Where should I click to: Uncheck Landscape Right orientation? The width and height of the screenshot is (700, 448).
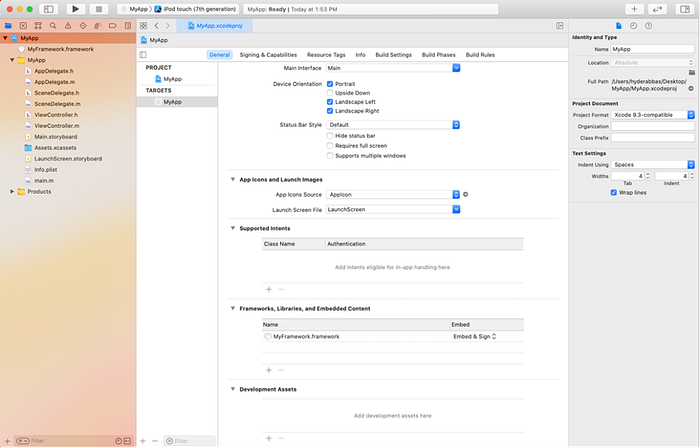tap(330, 111)
